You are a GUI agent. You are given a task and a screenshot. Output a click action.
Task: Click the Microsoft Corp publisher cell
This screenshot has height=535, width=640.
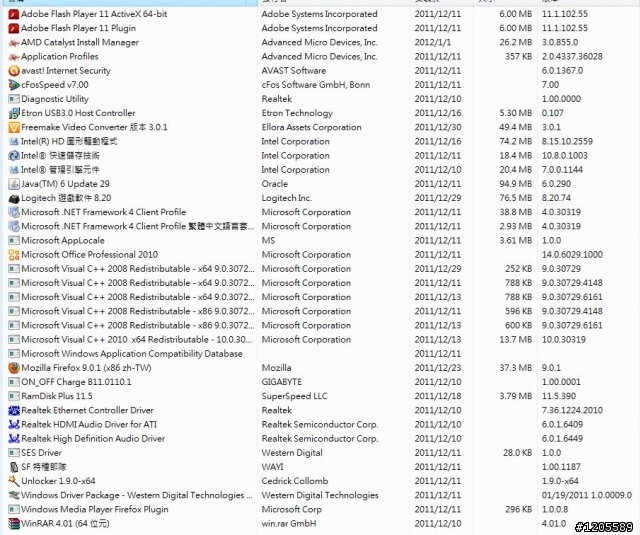291,510
